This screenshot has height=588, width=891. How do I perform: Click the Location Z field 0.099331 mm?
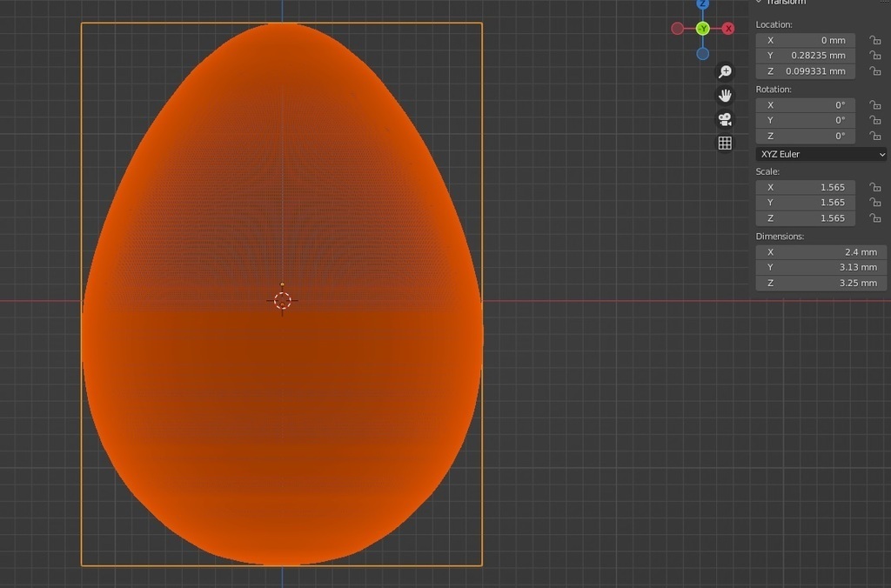[x=805, y=71]
